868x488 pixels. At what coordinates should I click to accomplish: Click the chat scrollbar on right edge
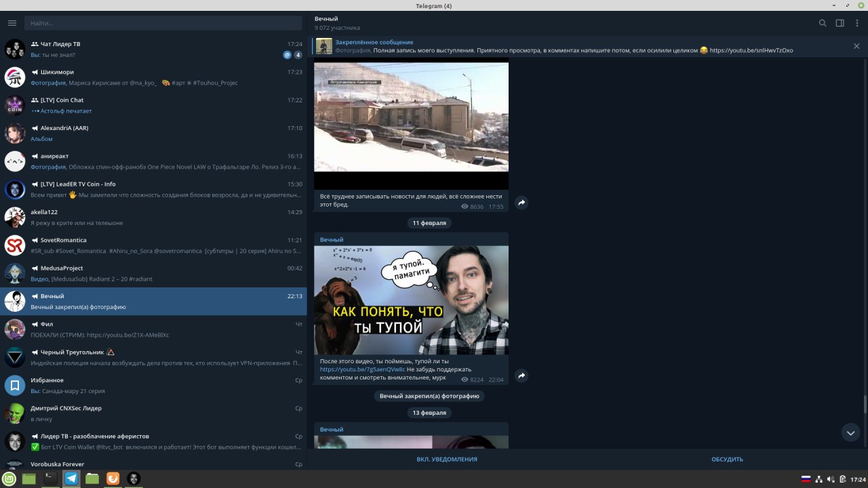click(x=865, y=404)
